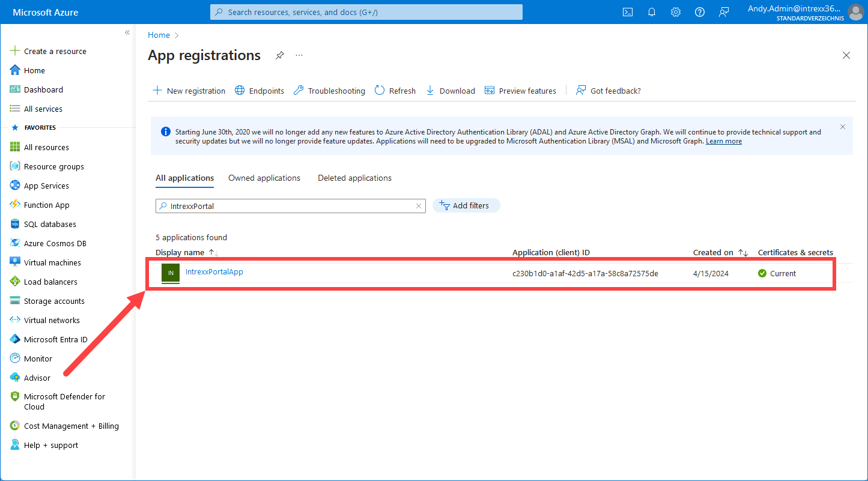The height and width of the screenshot is (481, 868).
Task: Open the help question mark icon
Action: 700,12
